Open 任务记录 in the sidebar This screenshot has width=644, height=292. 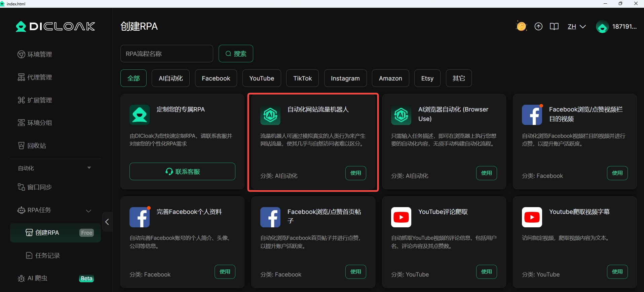[43, 255]
